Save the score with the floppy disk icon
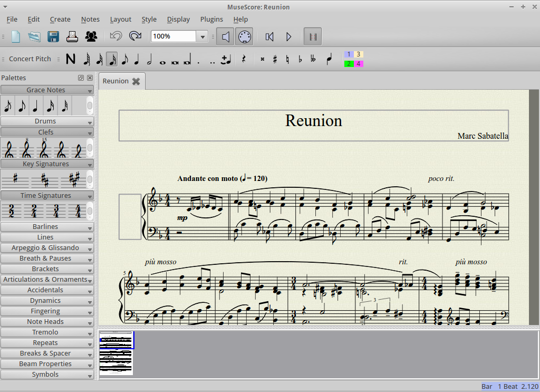The height and width of the screenshot is (392, 540). pos(53,36)
